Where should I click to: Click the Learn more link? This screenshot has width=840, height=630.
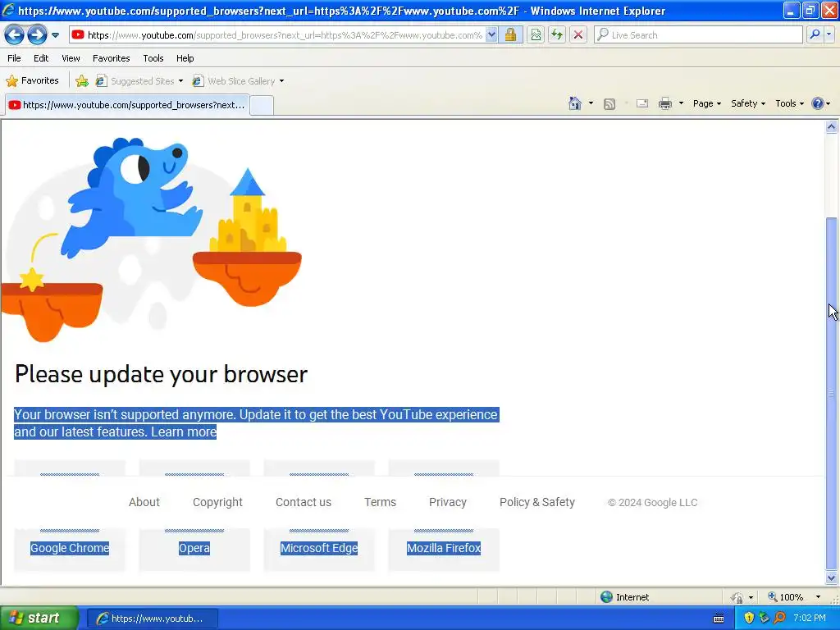point(184,431)
